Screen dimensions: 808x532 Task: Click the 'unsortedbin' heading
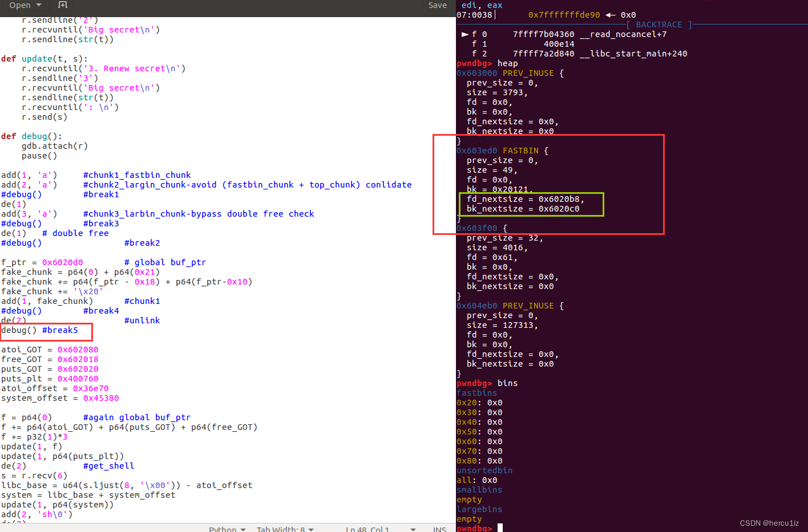[484, 470]
